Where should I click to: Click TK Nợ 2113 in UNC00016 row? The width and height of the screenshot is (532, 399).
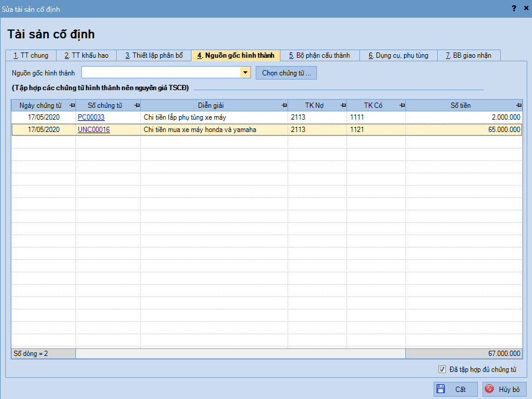click(x=317, y=130)
